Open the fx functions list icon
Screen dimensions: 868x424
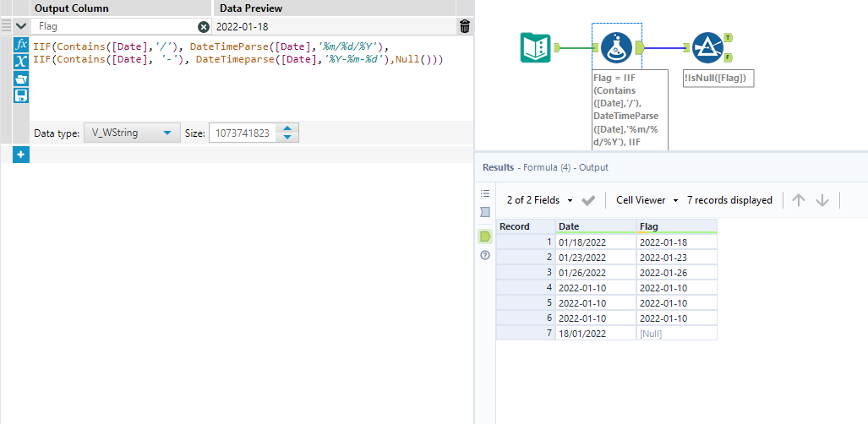[x=22, y=44]
